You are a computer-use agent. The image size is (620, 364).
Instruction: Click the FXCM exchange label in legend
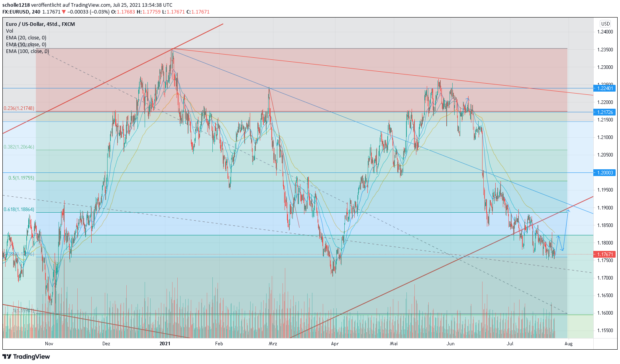pos(69,24)
